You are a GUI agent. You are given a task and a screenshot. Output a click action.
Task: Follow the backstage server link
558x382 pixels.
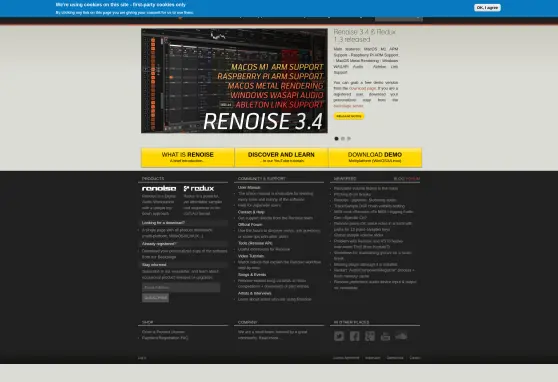(348, 106)
